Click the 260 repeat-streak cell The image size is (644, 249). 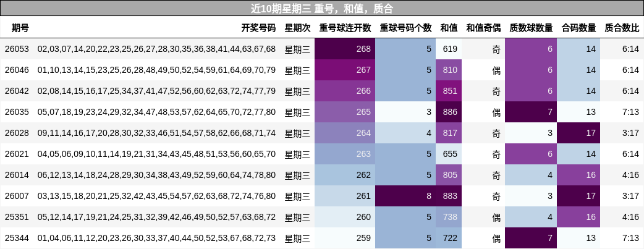pyautogui.click(x=345, y=217)
